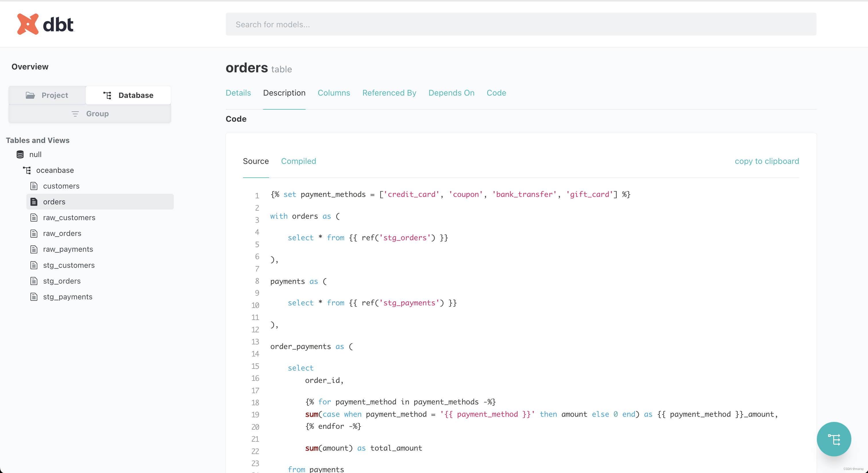Image resolution: width=868 pixels, height=473 pixels.
Task: Open the Description section tab
Action: click(x=284, y=93)
